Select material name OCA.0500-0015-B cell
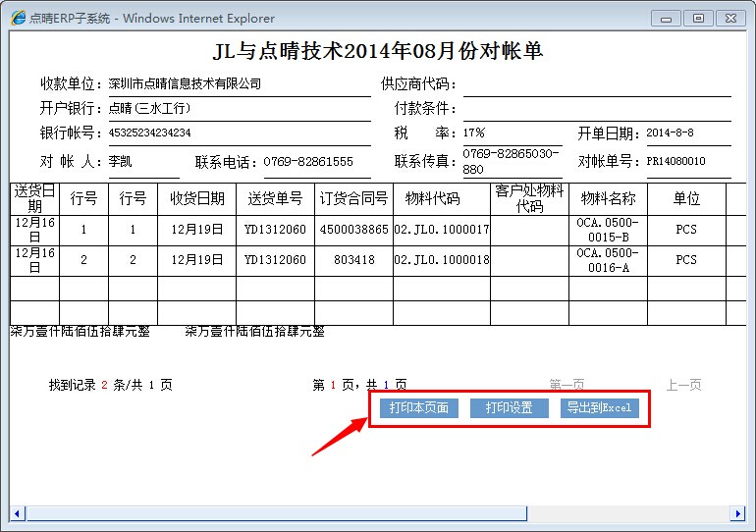This screenshot has width=756, height=532. 608,230
